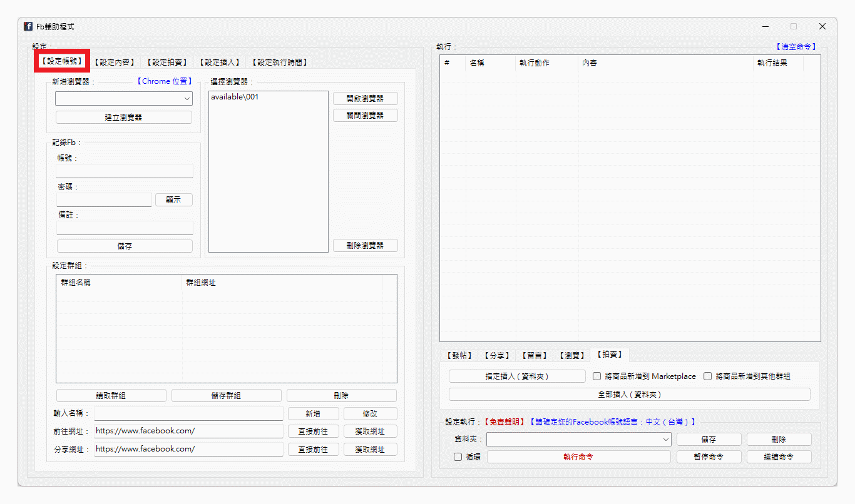The width and height of the screenshot is (855, 504).
Task: Click the 帳號 account input field
Action: click(124, 171)
